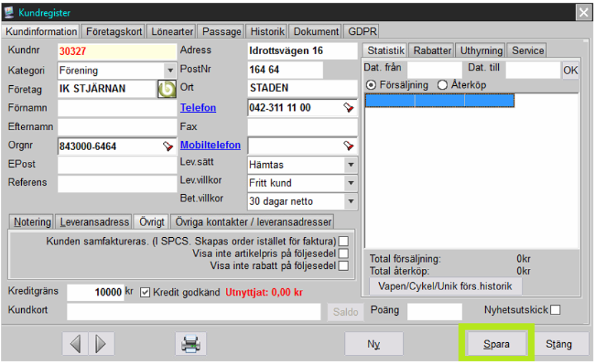Switch to the GDPR tab
596x364 pixels.
(362, 32)
